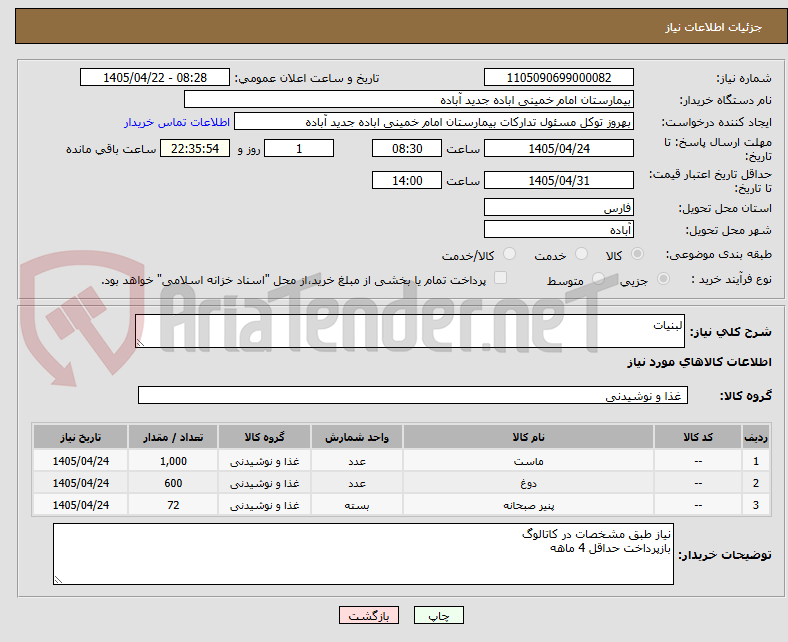Image resolution: width=788 pixels, height=642 pixels.
Task: Click the row number 3 cell
Action: point(756,505)
